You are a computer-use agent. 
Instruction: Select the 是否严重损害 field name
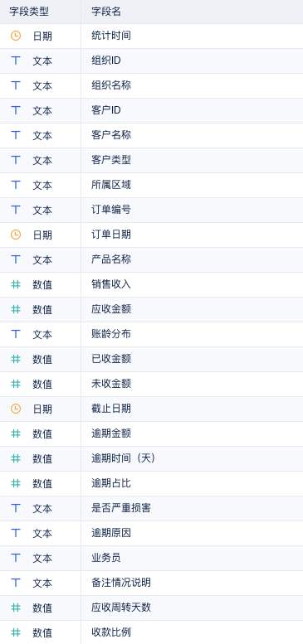click(x=121, y=507)
